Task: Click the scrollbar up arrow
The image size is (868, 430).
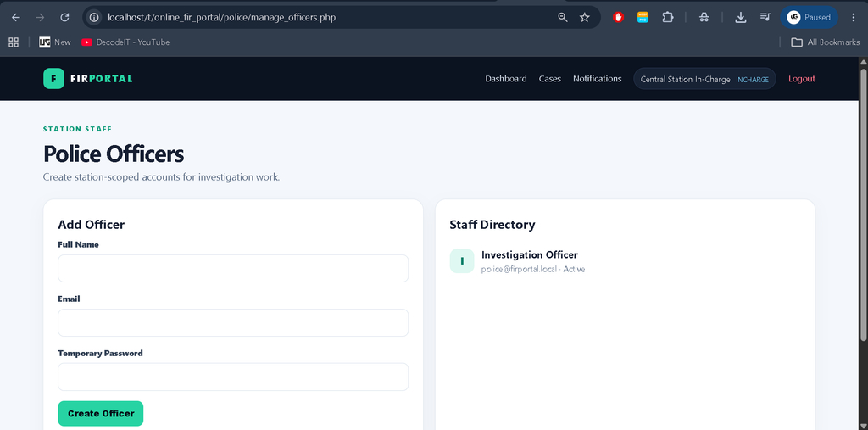Action: click(863, 62)
